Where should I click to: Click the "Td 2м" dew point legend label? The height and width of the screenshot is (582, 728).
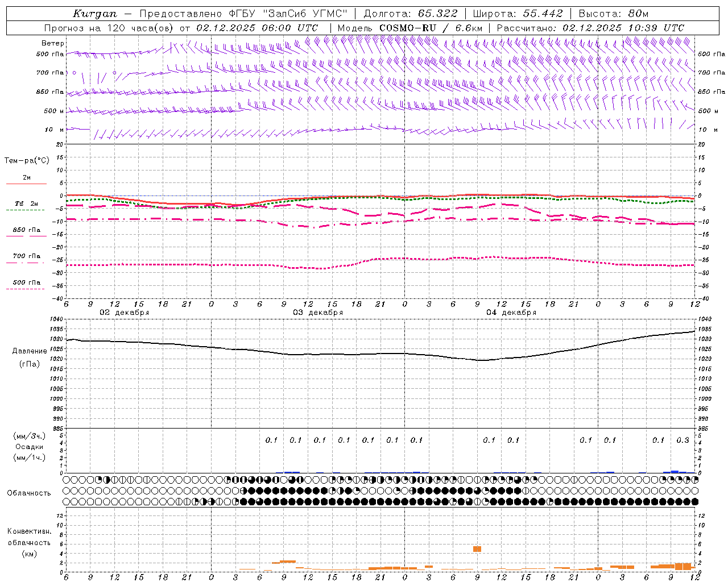(26, 203)
